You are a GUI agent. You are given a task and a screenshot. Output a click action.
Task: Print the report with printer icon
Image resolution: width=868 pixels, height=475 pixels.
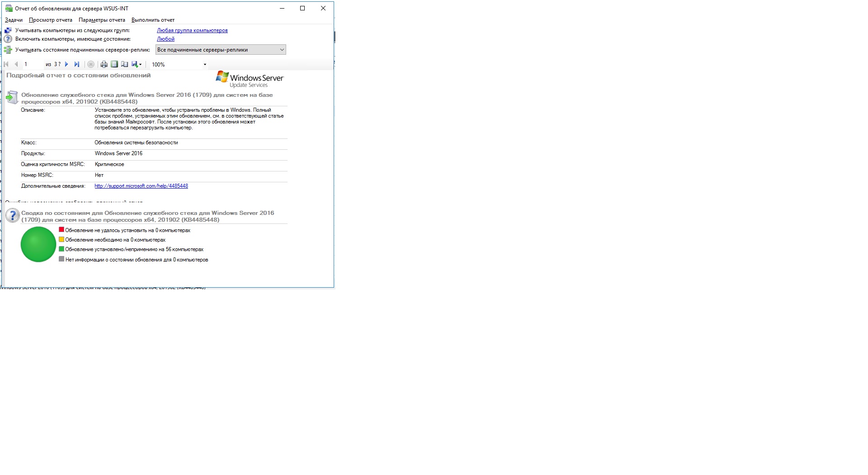(x=104, y=64)
